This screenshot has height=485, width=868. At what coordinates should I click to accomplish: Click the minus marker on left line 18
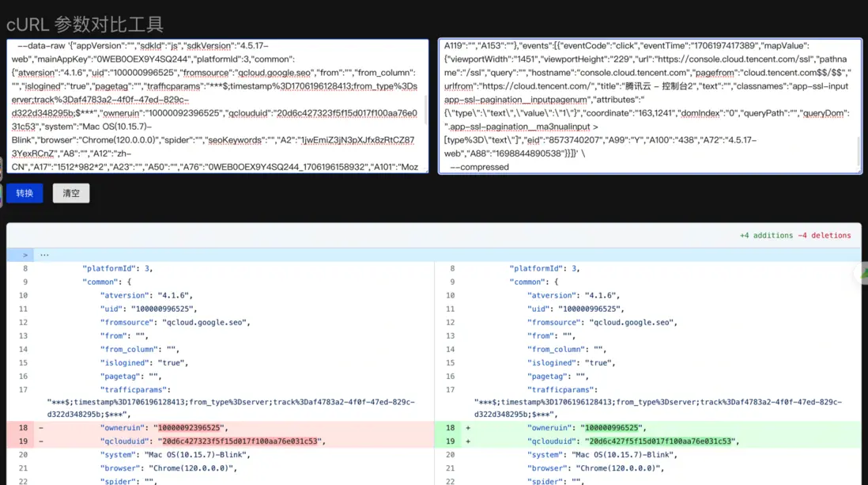[x=41, y=428]
